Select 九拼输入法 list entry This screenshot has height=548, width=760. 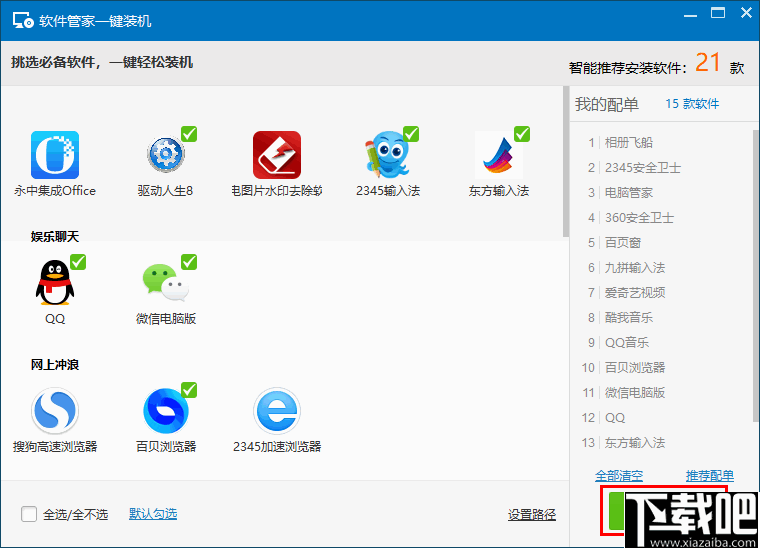635,268
